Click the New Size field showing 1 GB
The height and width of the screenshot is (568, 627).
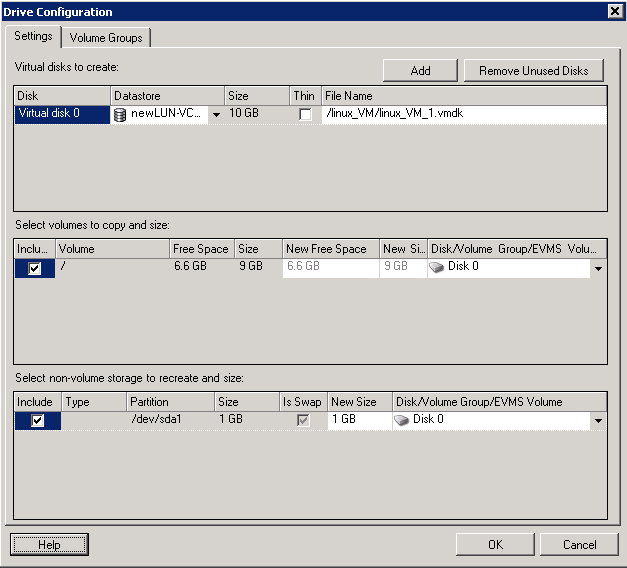[x=359, y=420]
